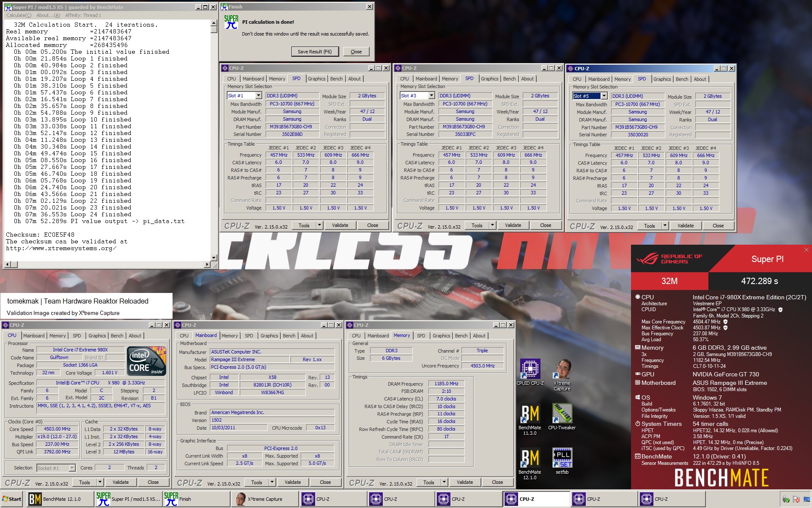Click the Super PI window title icon
Image resolution: width=812 pixels, height=508 pixels.
[x=8, y=7]
